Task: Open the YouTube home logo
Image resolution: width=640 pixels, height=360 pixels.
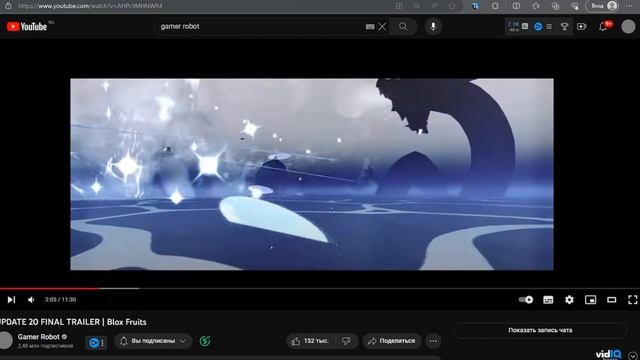Action: 27,27
